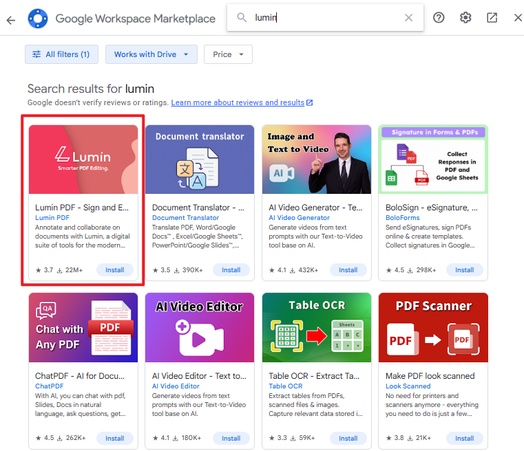Click the title AI Video Generator - Te...
The width and height of the screenshot is (524, 451).
click(x=315, y=207)
